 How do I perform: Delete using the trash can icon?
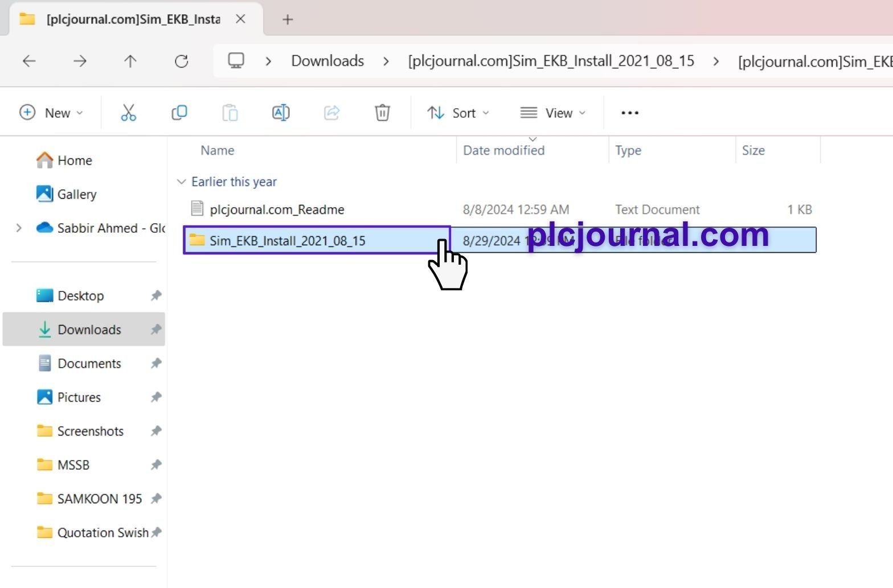click(x=382, y=113)
